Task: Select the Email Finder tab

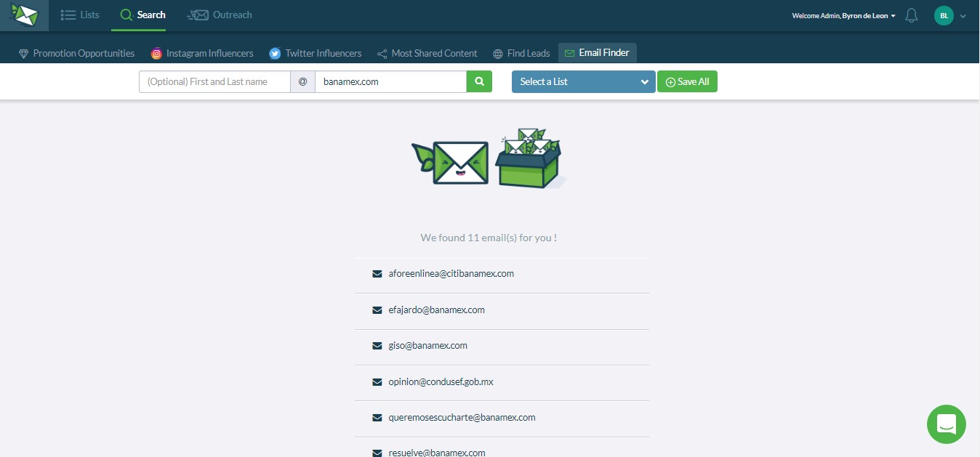Action: click(x=598, y=53)
